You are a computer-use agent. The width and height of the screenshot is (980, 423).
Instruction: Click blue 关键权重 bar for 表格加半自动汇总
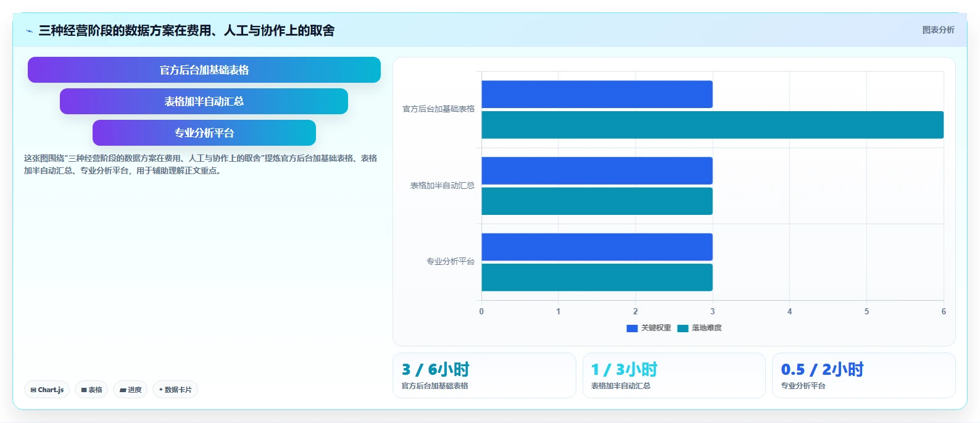tap(597, 170)
